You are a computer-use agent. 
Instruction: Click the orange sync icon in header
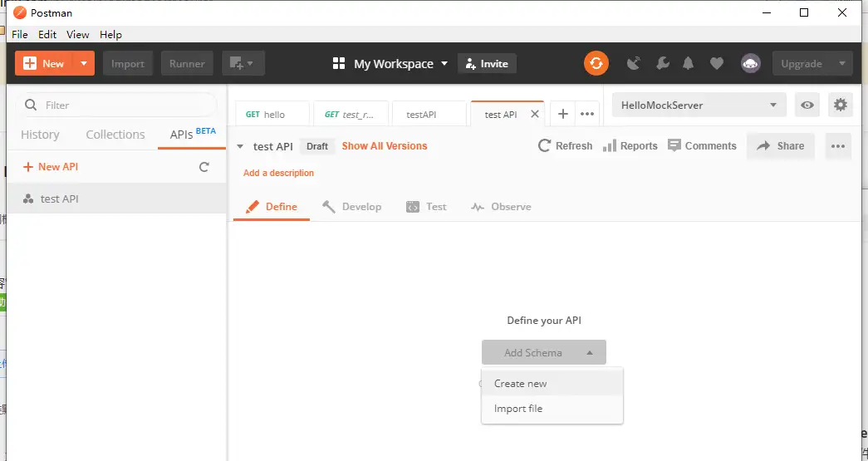[596, 63]
